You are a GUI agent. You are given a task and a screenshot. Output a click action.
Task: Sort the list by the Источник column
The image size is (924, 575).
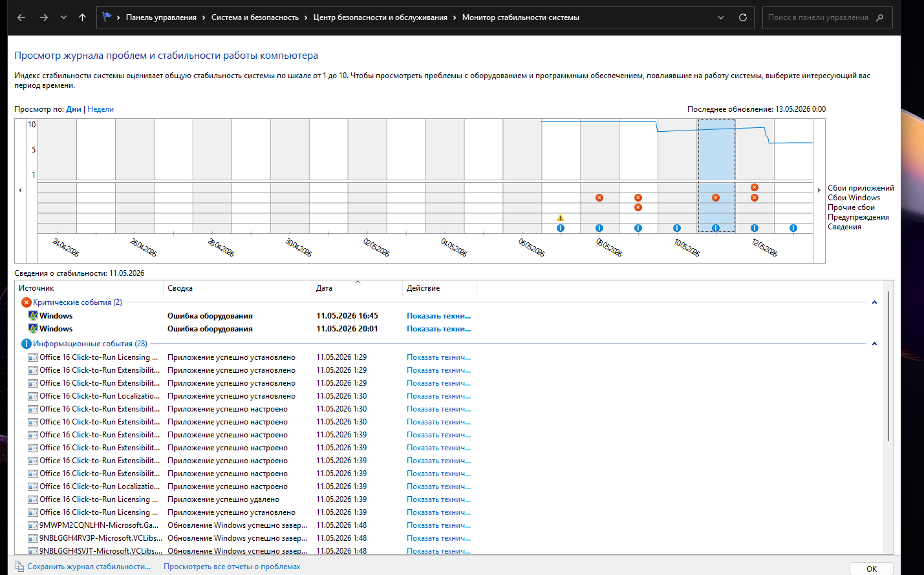click(89, 288)
